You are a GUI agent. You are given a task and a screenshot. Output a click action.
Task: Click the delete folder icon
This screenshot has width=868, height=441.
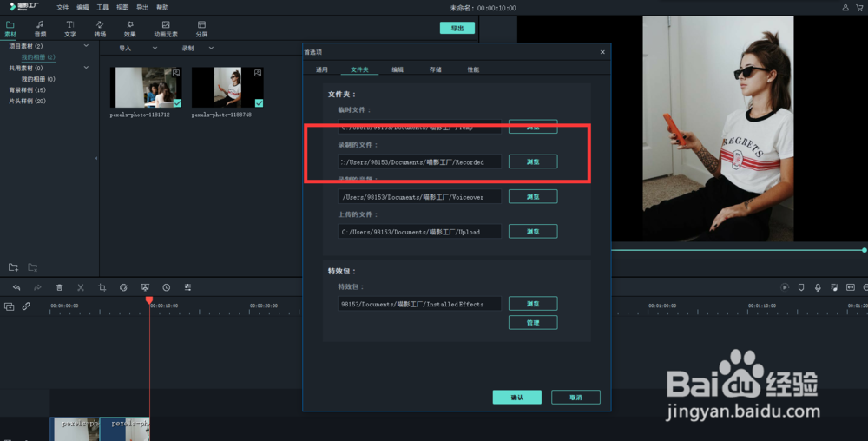(x=33, y=267)
